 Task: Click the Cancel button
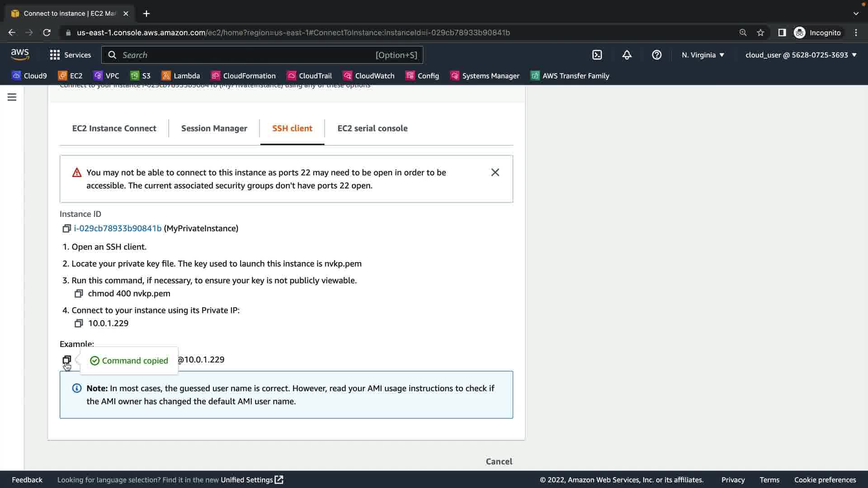pos(499,461)
